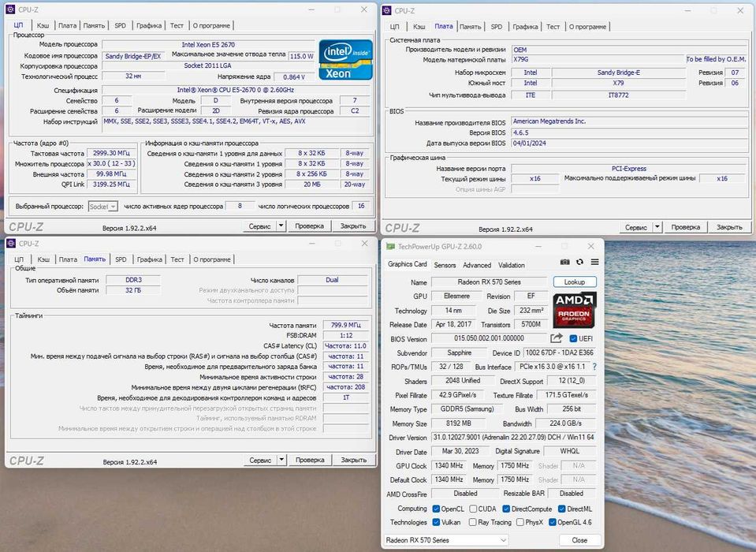
Task: Open the Radeon RX 570 Series GPU dropdown
Action: pos(446,540)
